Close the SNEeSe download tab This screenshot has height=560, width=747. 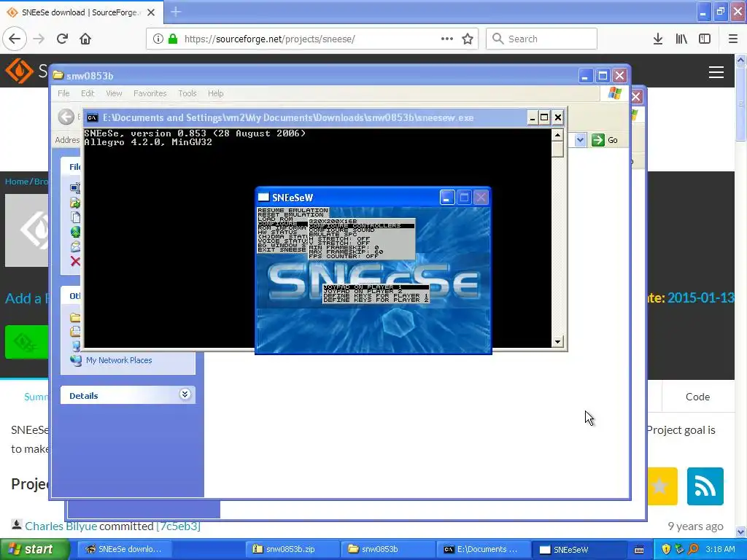pos(151,12)
